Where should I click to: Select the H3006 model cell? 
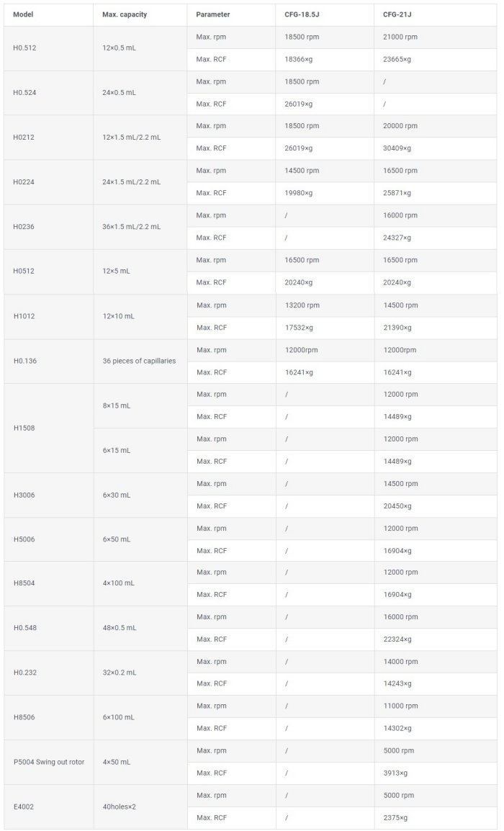pos(24,495)
